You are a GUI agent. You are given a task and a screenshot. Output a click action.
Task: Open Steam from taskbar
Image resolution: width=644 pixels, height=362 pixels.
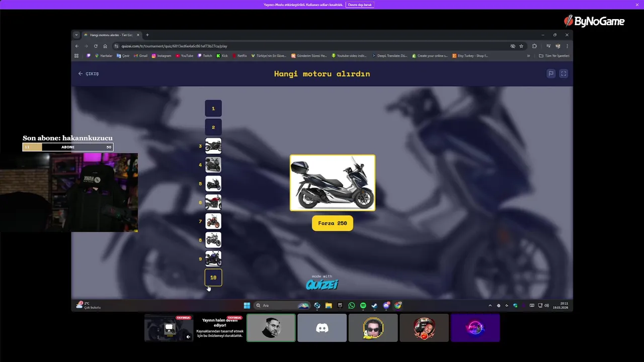click(374, 305)
